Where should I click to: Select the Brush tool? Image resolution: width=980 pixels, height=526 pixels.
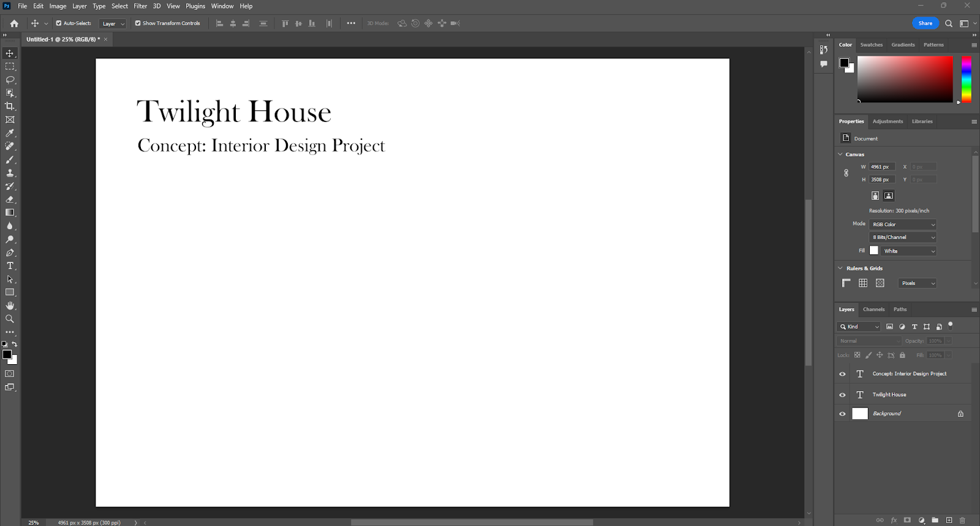[10, 160]
